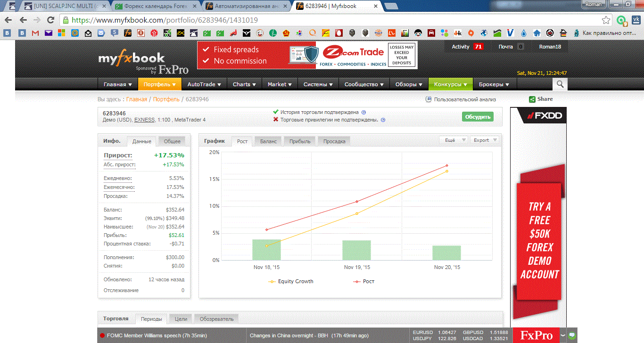Click the help icon beside 'История торговли подтверждена'
The image size is (644, 343).
pos(363,113)
